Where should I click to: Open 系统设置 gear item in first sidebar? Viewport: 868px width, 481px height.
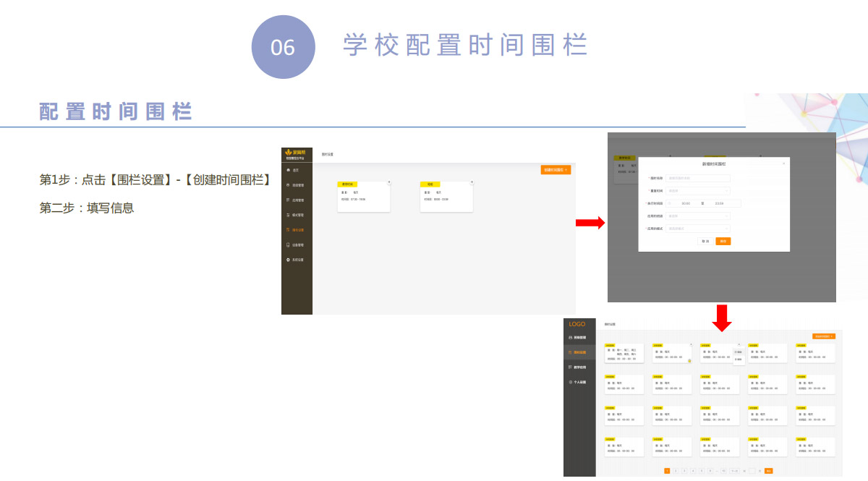[x=297, y=260]
